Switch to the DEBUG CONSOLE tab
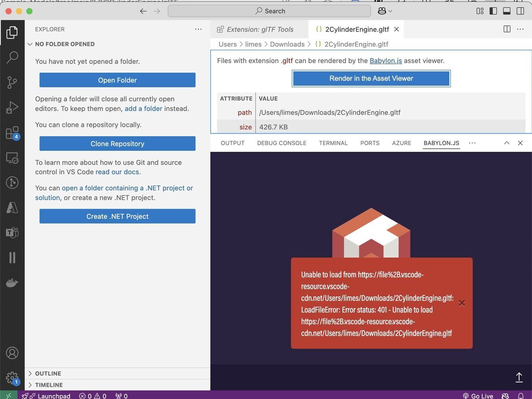This screenshot has width=532, height=399. (x=282, y=143)
